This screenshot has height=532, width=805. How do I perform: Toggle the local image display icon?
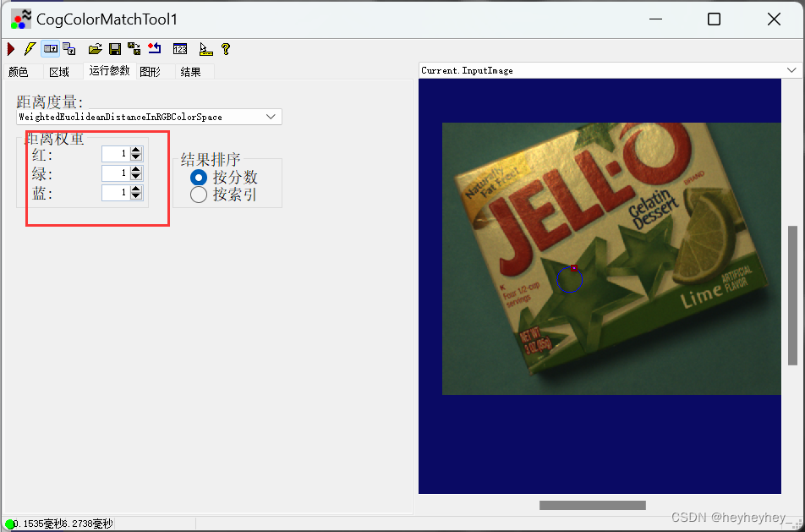(51, 49)
